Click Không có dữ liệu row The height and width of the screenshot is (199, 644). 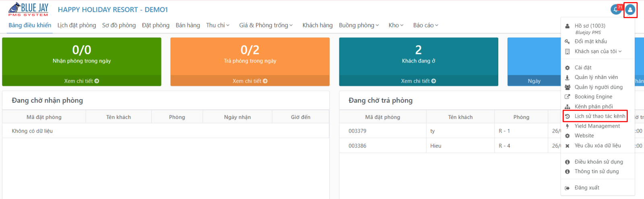click(165, 131)
